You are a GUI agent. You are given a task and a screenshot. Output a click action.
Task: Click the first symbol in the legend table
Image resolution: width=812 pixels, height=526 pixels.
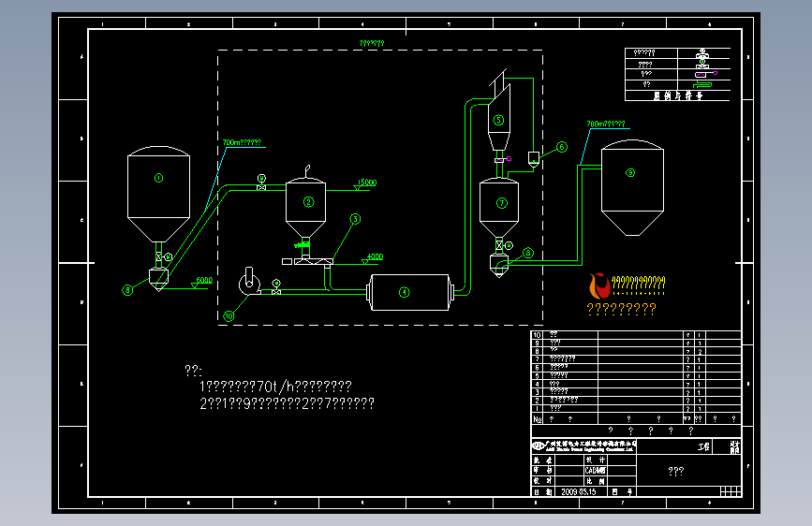702,52
